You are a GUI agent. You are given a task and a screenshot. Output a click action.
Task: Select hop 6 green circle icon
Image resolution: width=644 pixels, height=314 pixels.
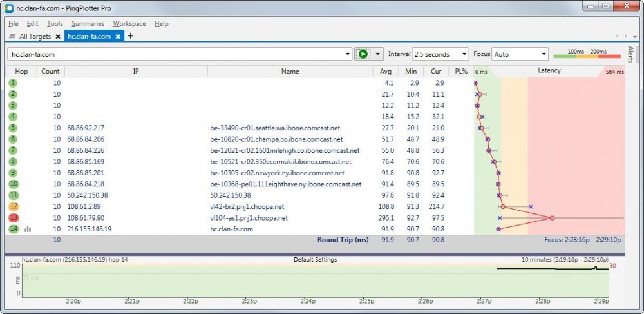tap(13, 139)
